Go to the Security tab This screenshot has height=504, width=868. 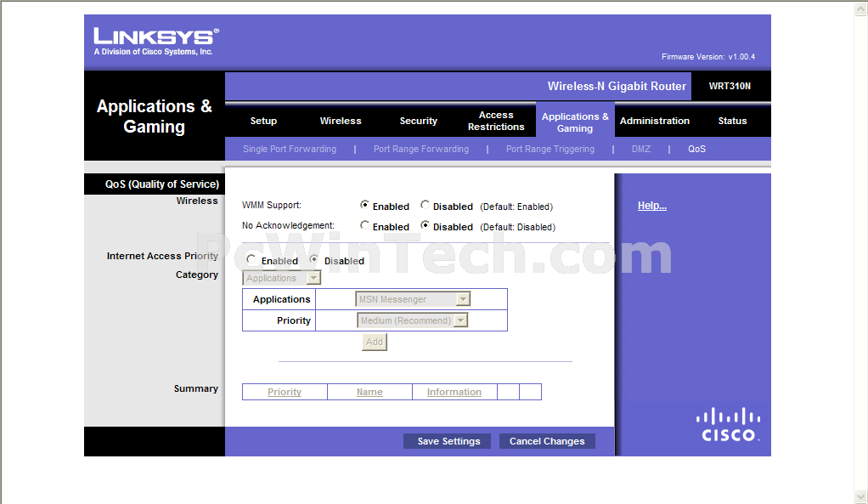[419, 121]
